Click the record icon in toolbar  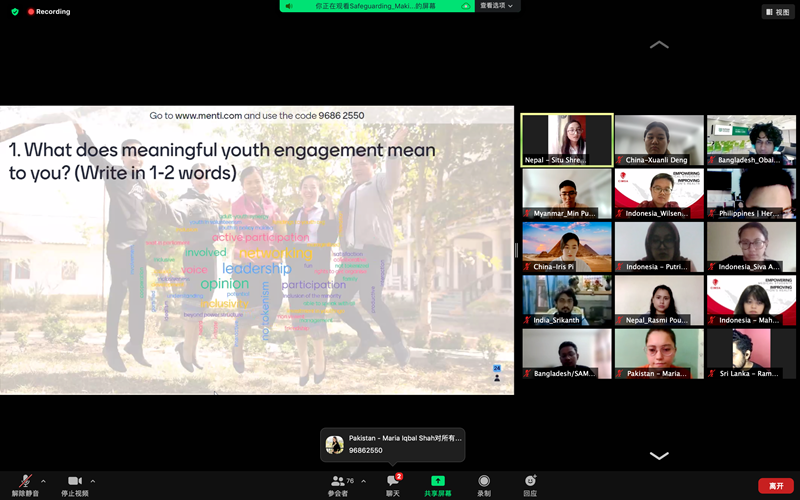pos(484,482)
